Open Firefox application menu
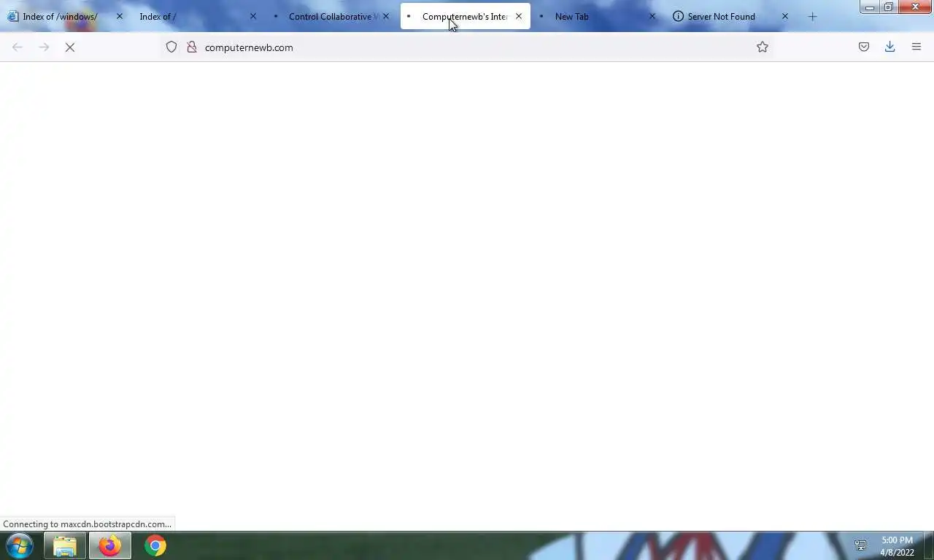 916,47
